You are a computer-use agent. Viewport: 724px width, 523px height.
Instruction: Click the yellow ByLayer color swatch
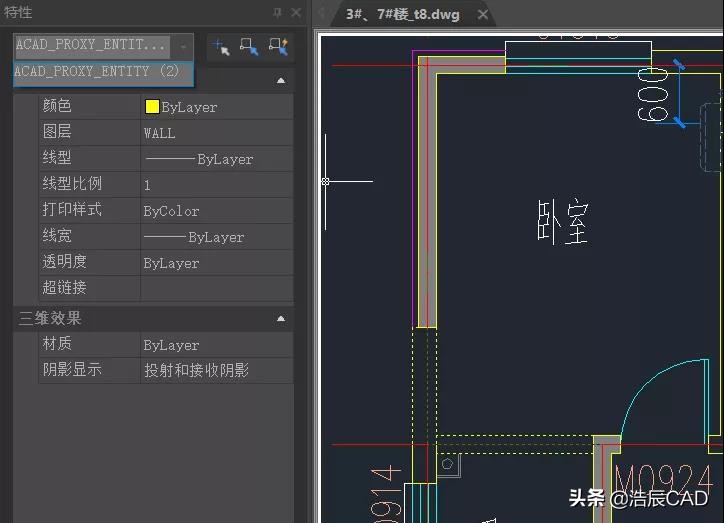pyautogui.click(x=152, y=107)
